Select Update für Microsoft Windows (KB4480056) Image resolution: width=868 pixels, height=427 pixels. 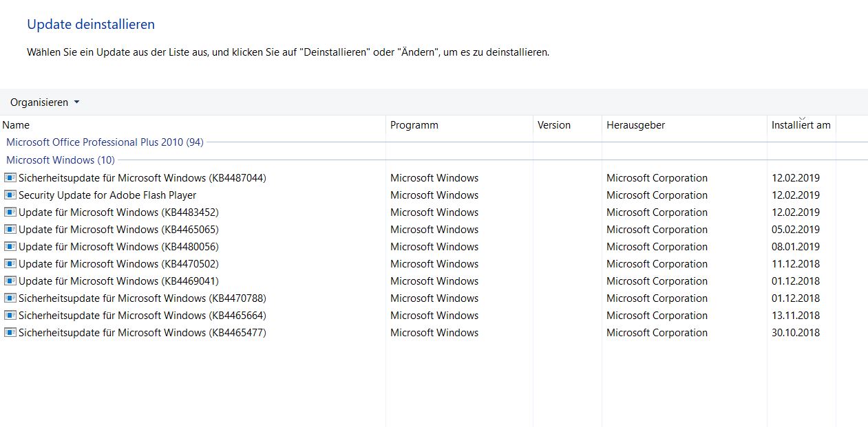(x=118, y=247)
